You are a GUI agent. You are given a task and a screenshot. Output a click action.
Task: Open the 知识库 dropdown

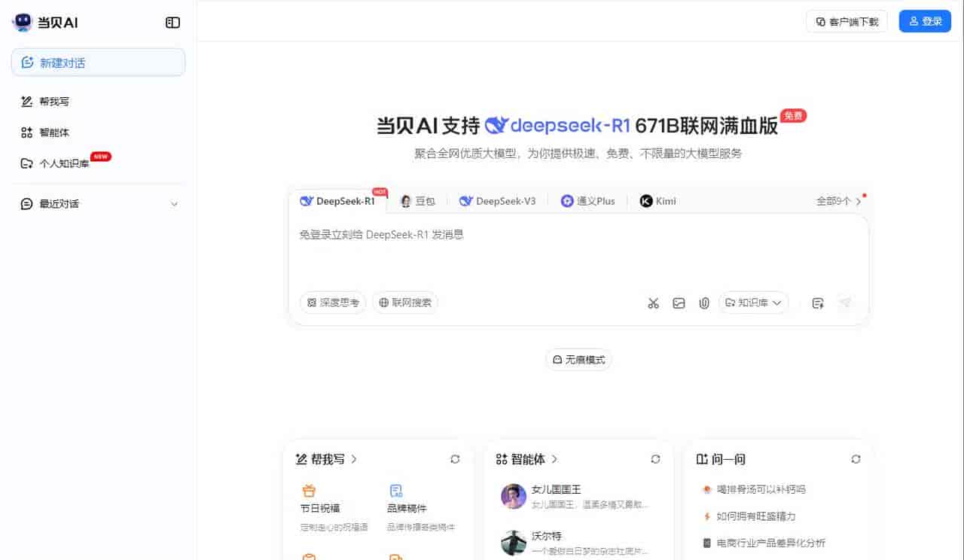[754, 303]
